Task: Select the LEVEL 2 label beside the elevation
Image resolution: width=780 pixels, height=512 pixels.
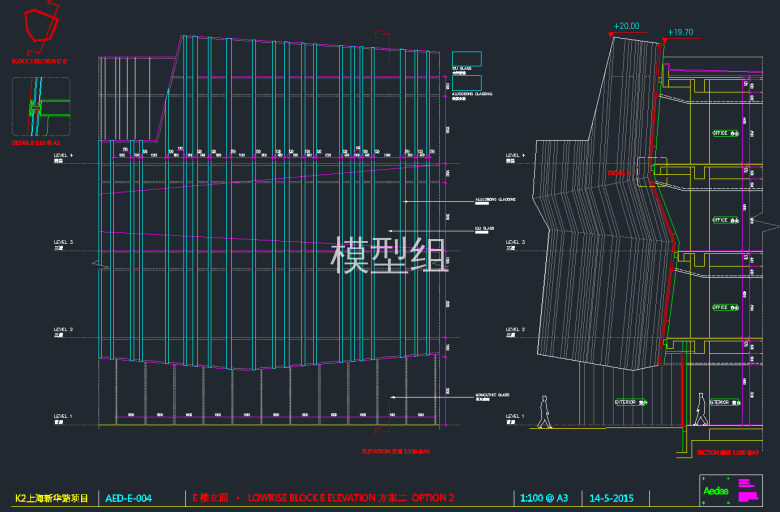Action: (x=63, y=332)
